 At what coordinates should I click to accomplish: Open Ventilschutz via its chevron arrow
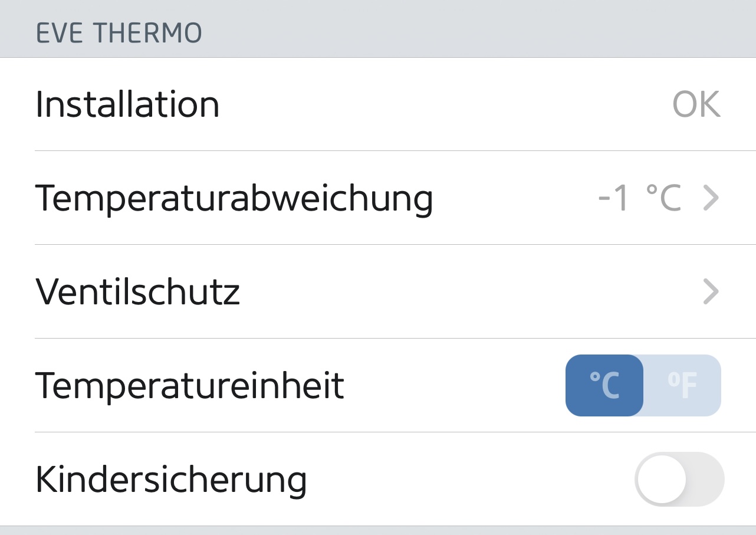tap(711, 292)
